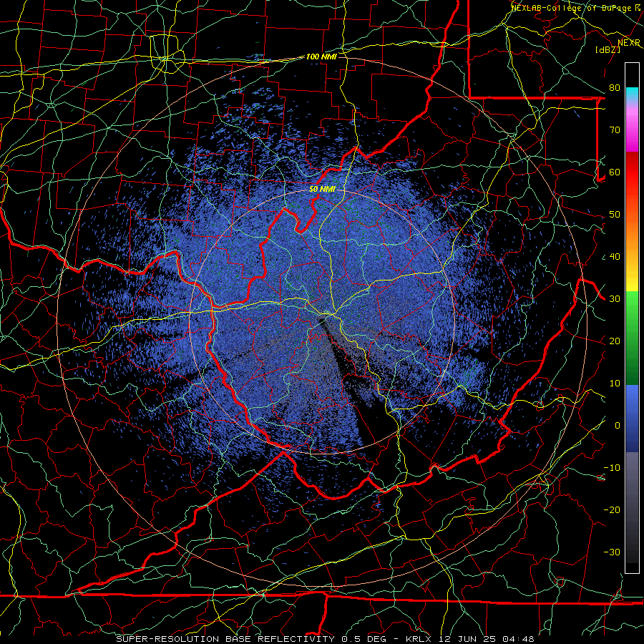Click the "-20" value on the dBZ scale
This screenshot has height=644, width=644.
pyautogui.click(x=612, y=510)
